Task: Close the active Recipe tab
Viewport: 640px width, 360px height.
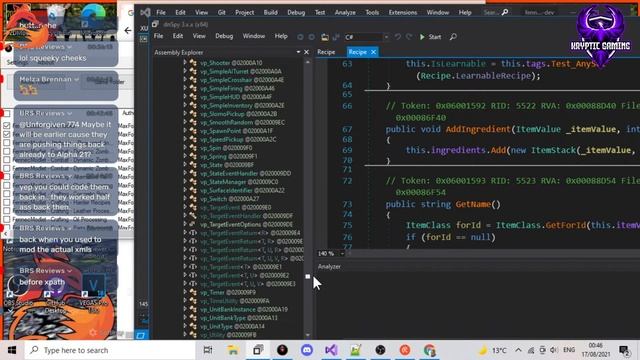Action: pyautogui.click(x=373, y=52)
